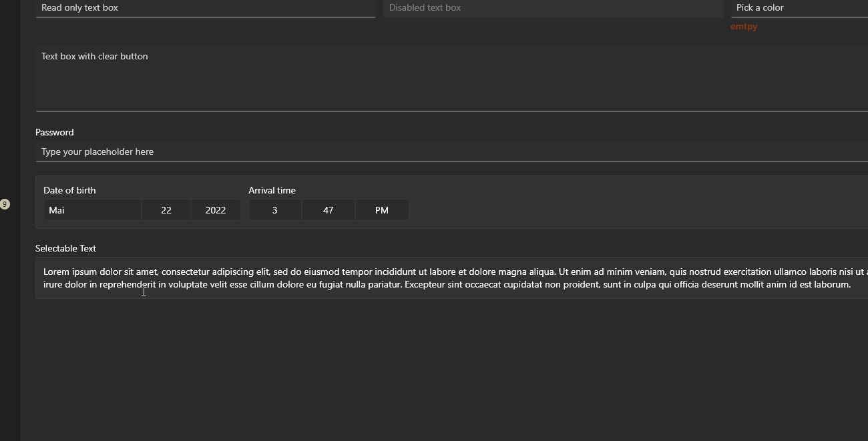Screen dimensions: 868x441
Task: Click the Lorem ipsum selectable text
Action: (x=401, y=278)
